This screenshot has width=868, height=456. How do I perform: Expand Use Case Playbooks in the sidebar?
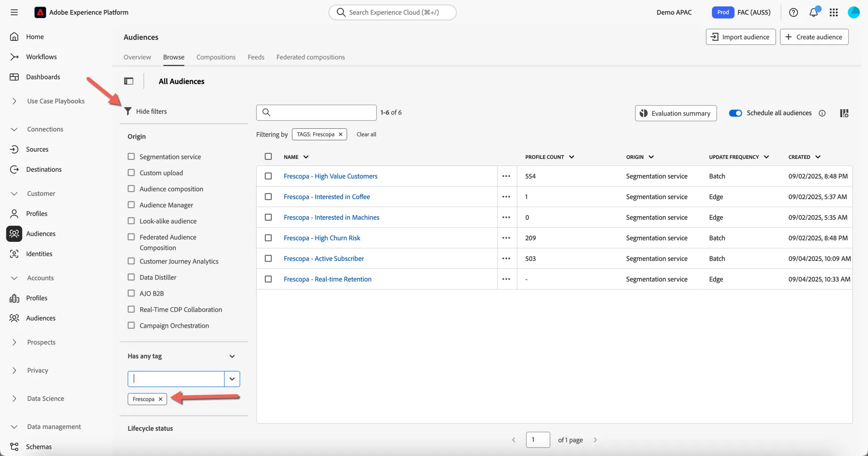click(x=15, y=101)
